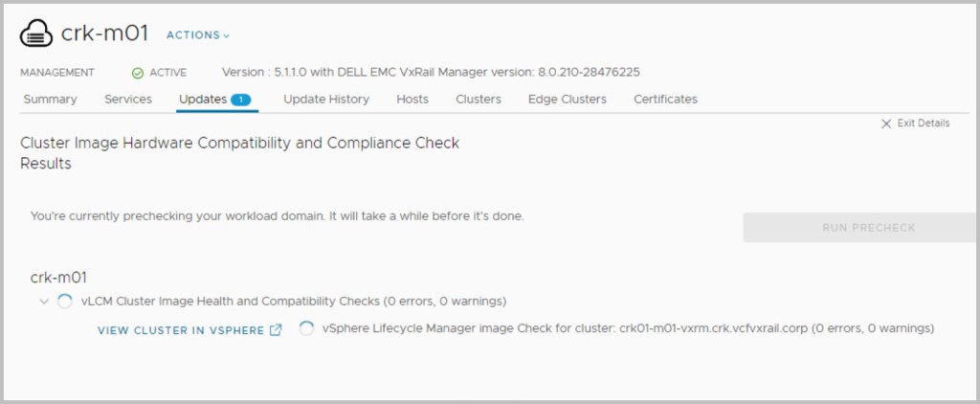Open the Hosts tab

[x=412, y=100]
